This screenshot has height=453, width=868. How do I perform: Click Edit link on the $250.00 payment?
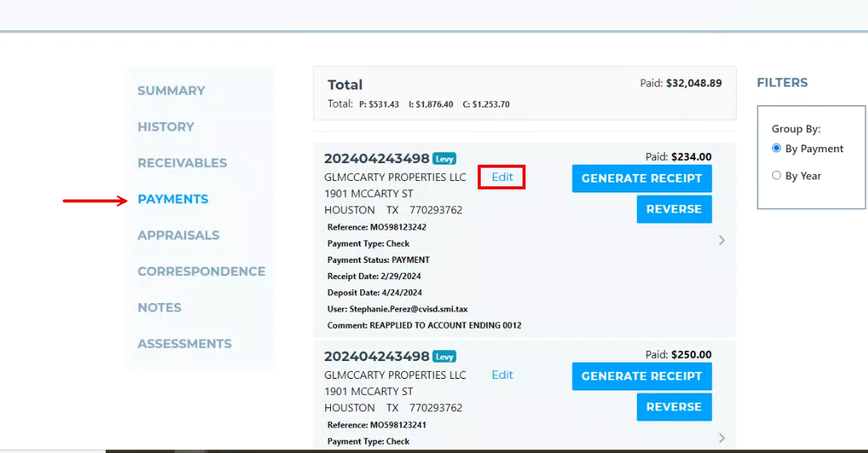click(x=502, y=375)
